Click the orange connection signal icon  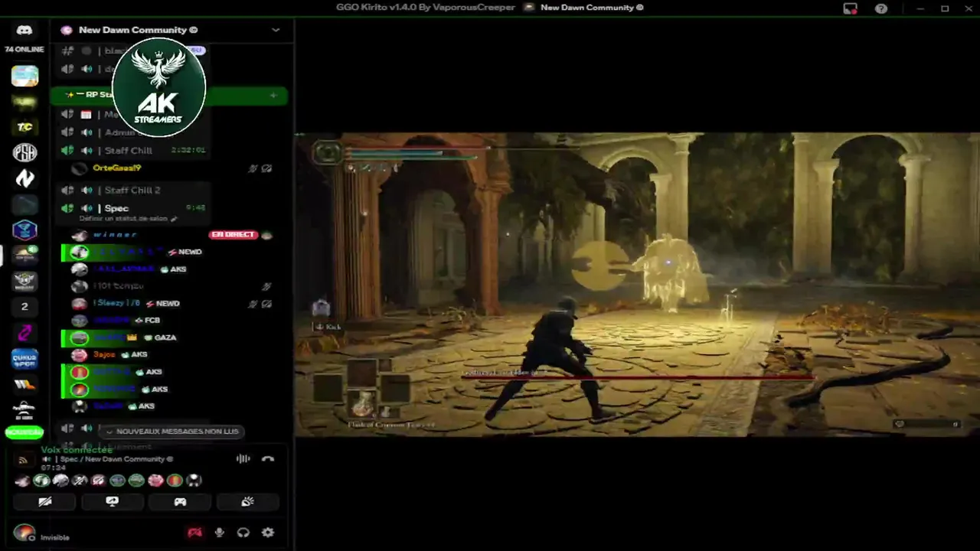point(23,460)
